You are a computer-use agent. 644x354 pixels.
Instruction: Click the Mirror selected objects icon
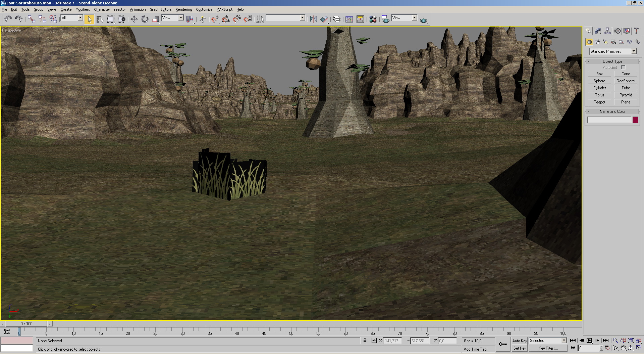click(313, 19)
